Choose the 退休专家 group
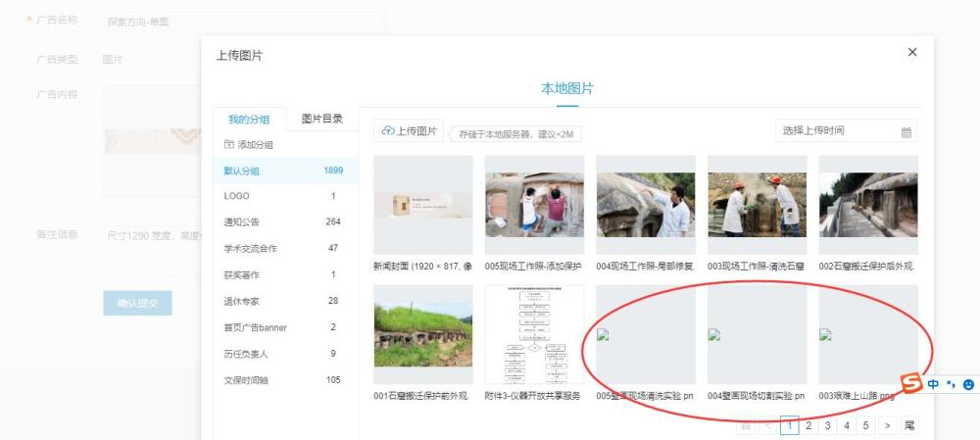The width and height of the screenshot is (980, 440). (285, 301)
